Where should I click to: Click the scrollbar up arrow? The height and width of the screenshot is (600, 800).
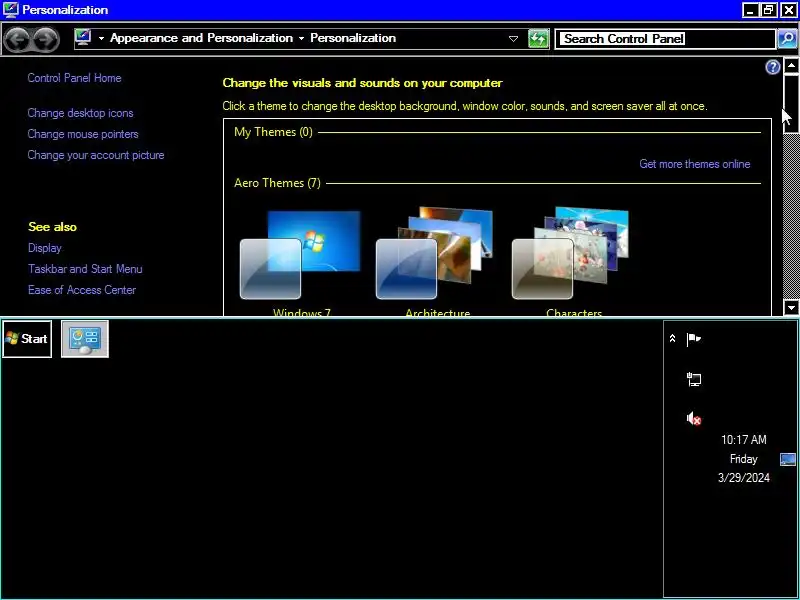point(791,65)
